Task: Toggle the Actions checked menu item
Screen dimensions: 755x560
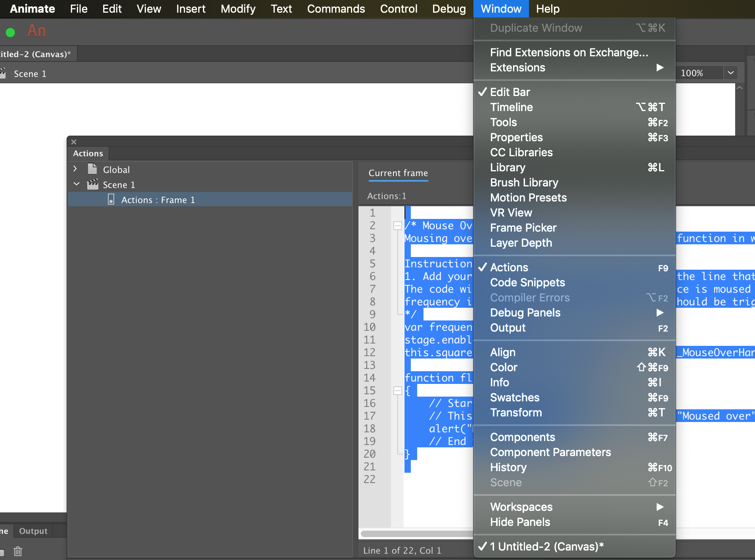Action: [575, 267]
